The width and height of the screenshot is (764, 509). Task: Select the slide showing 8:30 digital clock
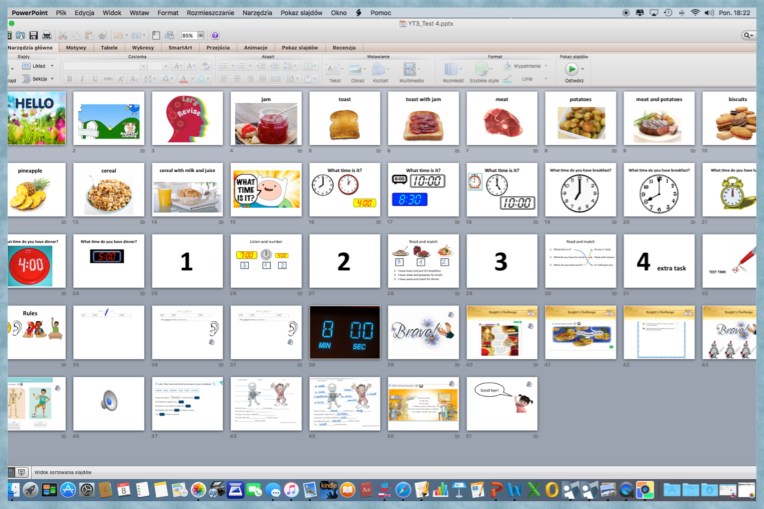pos(423,189)
